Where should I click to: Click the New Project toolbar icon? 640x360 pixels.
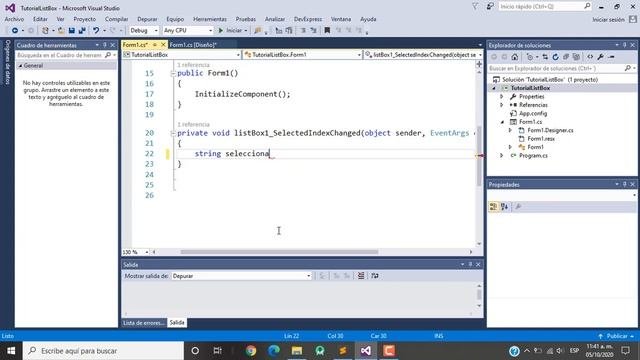point(45,31)
